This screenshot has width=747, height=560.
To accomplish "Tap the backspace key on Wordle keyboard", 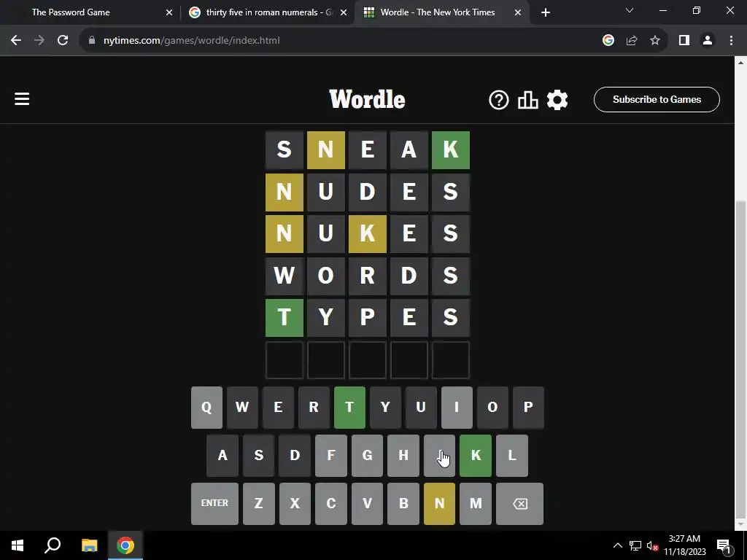I will [x=519, y=503].
